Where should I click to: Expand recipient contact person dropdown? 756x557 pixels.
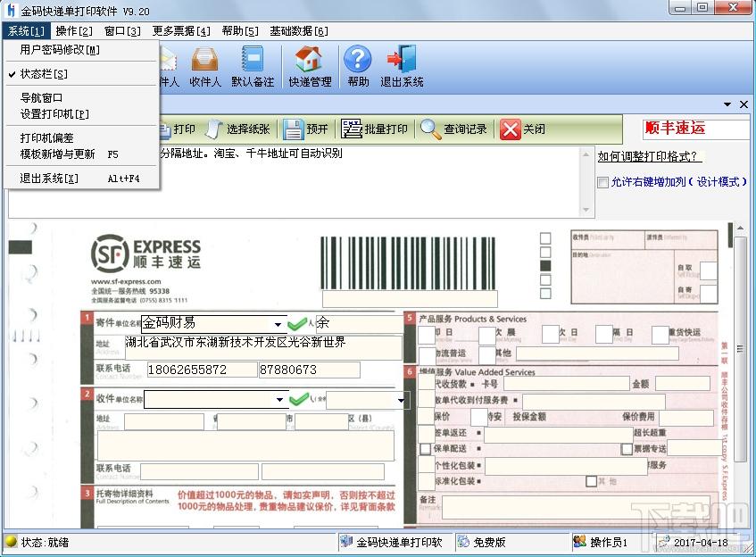tap(401, 400)
